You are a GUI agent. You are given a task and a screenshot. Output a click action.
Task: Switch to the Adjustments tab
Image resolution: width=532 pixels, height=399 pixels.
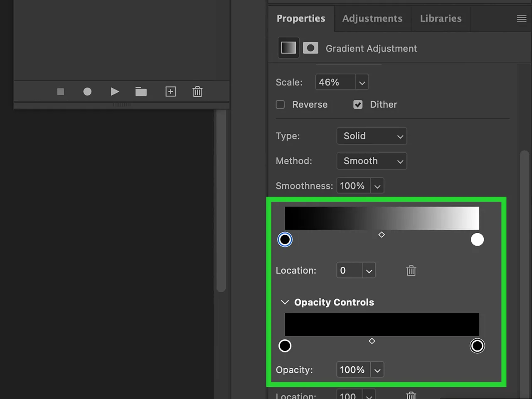(372, 18)
